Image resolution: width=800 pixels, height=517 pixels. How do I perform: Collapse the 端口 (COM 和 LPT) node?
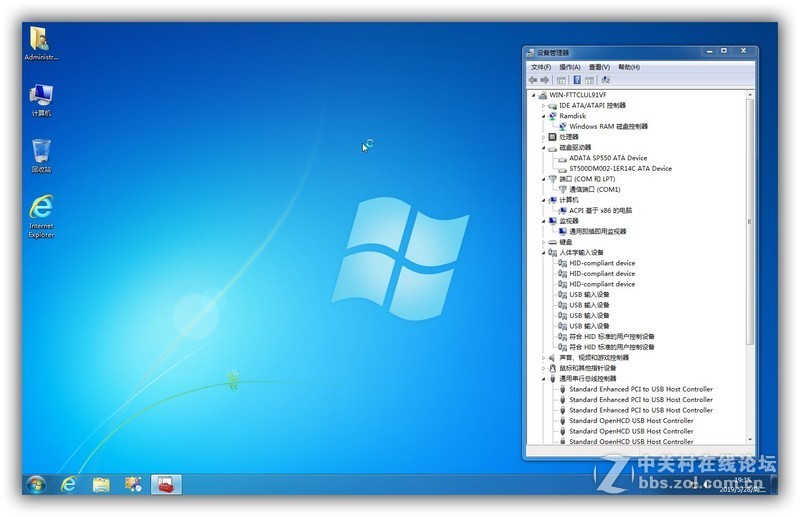point(543,179)
